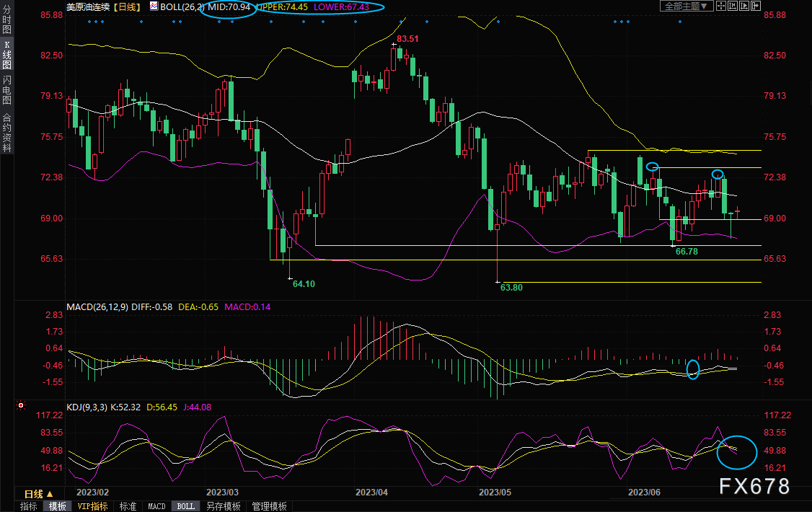
Task: Select the 模板 bottom tab
Action: [x=58, y=506]
